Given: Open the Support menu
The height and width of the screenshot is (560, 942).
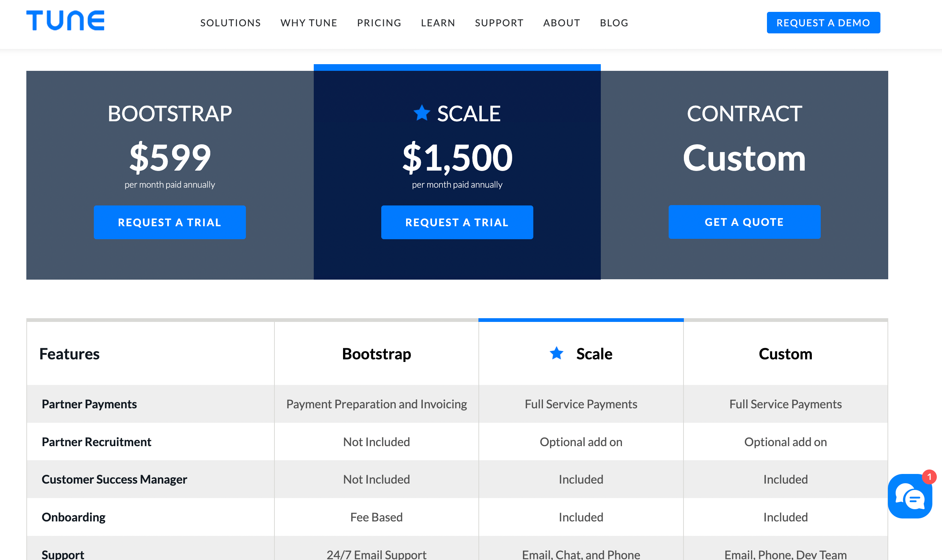Looking at the screenshot, I should [499, 23].
